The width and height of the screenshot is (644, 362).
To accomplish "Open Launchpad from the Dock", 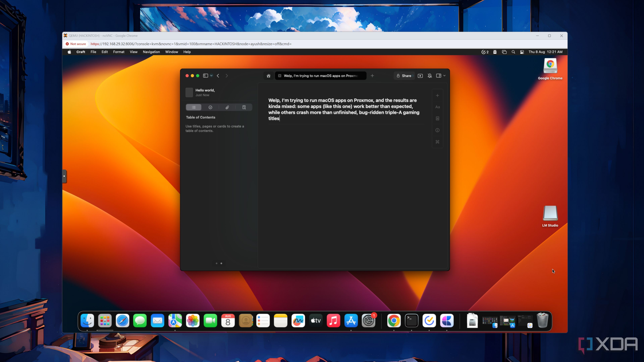I will [x=105, y=321].
